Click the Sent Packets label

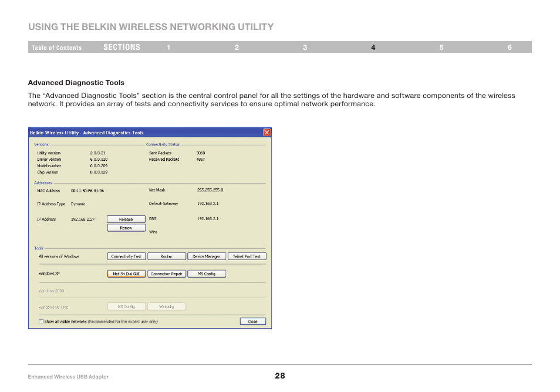click(x=160, y=153)
